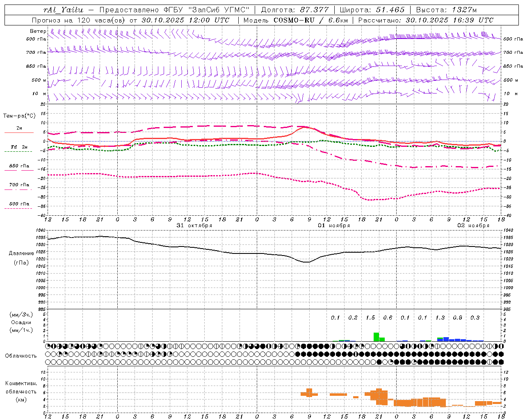
Task: Click the precipitation value "0.9"
Action: (458, 318)
